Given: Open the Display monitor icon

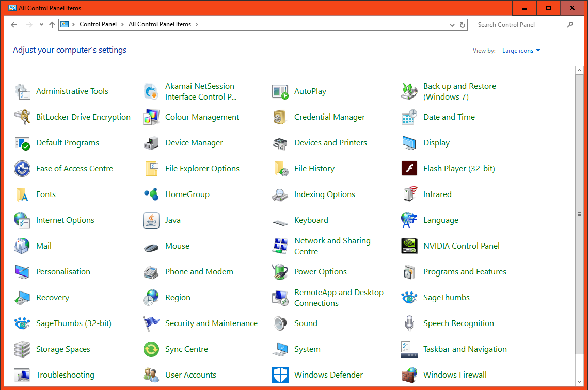Looking at the screenshot, I should point(409,143).
